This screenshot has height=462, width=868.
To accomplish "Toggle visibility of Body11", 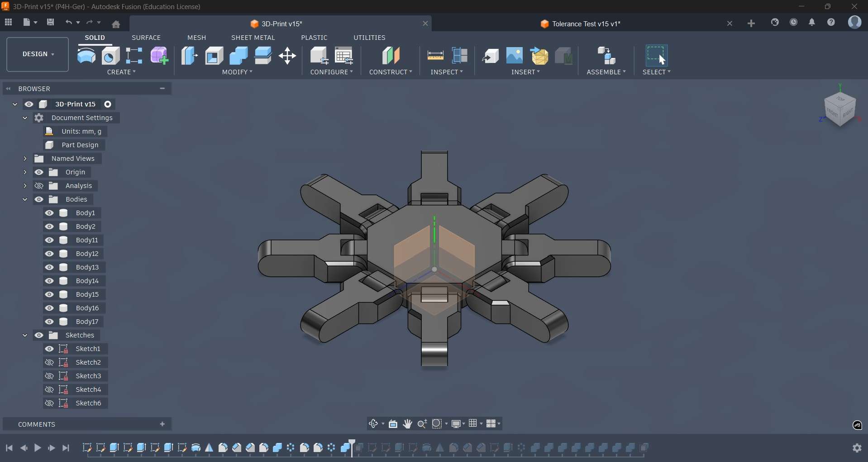I will 49,240.
